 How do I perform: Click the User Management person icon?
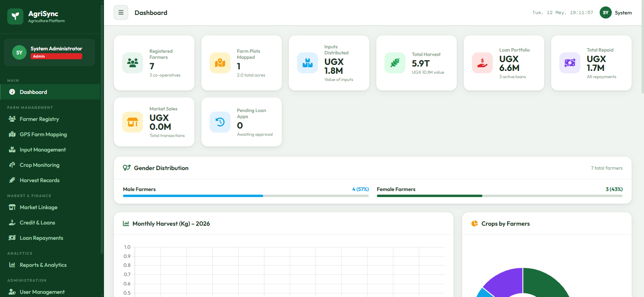tap(12, 292)
